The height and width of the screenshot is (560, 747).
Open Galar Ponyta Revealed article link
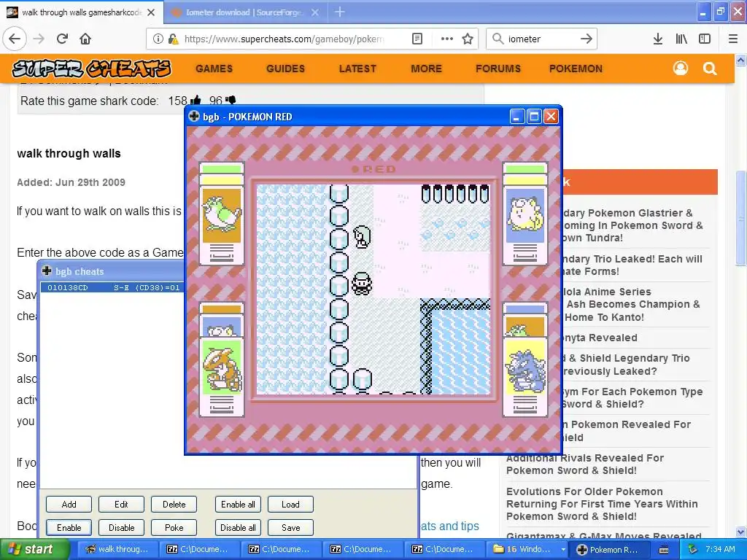click(x=600, y=338)
